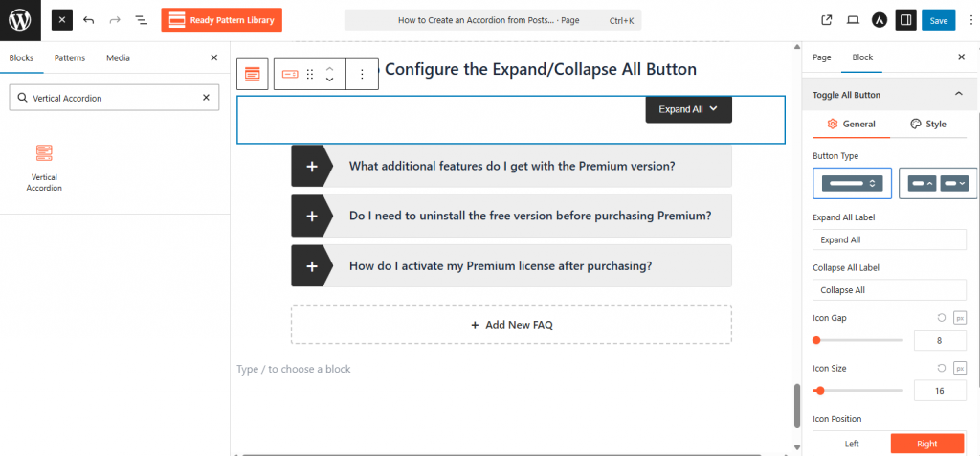Image resolution: width=980 pixels, height=456 pixels.
Task: Adjust the Icon Size slider
Action: pyautogui.click(x=820, y=390)
